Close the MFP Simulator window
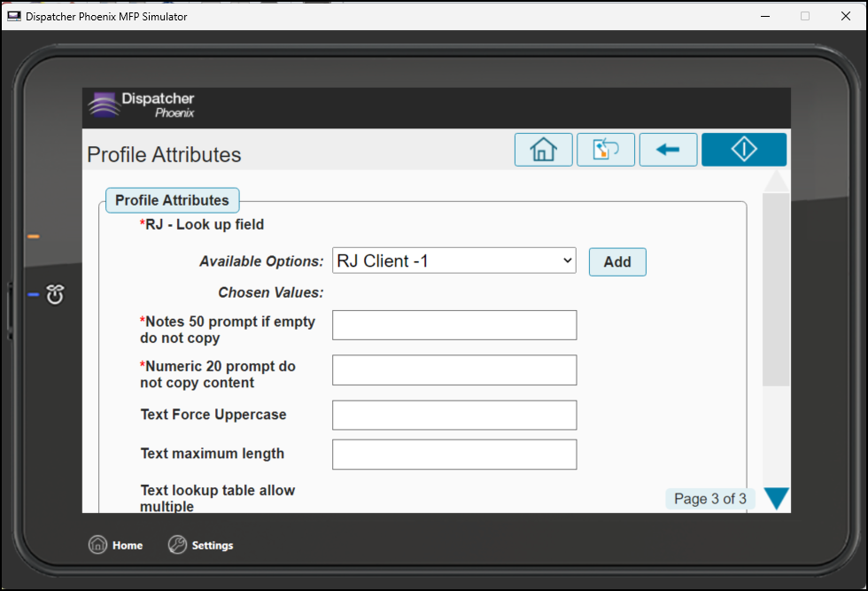This screenshot has width=868, height=591. point(845,16)
